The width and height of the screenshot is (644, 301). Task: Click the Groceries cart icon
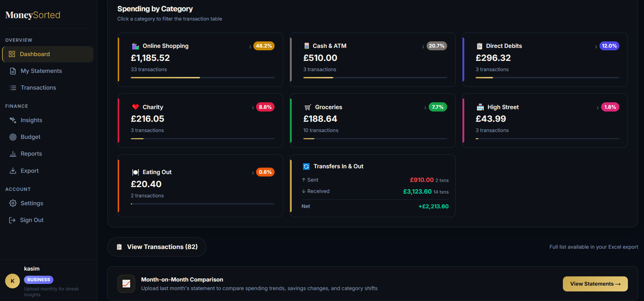click(x=307, y=107)
